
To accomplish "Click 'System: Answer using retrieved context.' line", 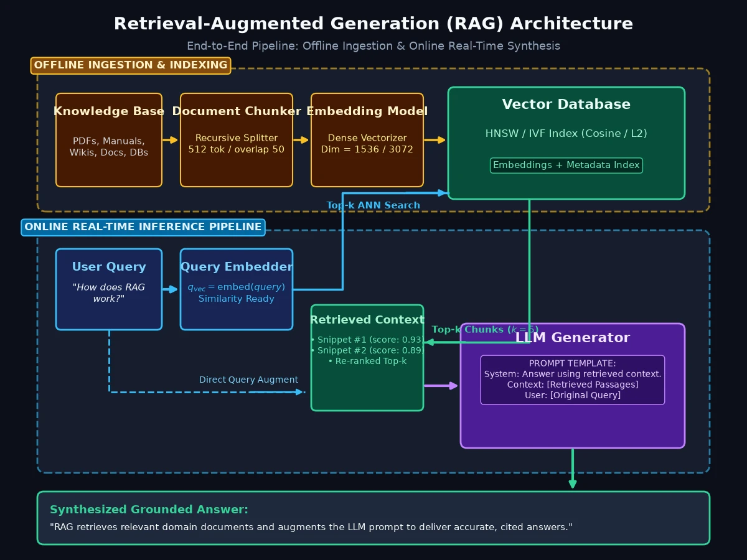I will coord(573,374).
